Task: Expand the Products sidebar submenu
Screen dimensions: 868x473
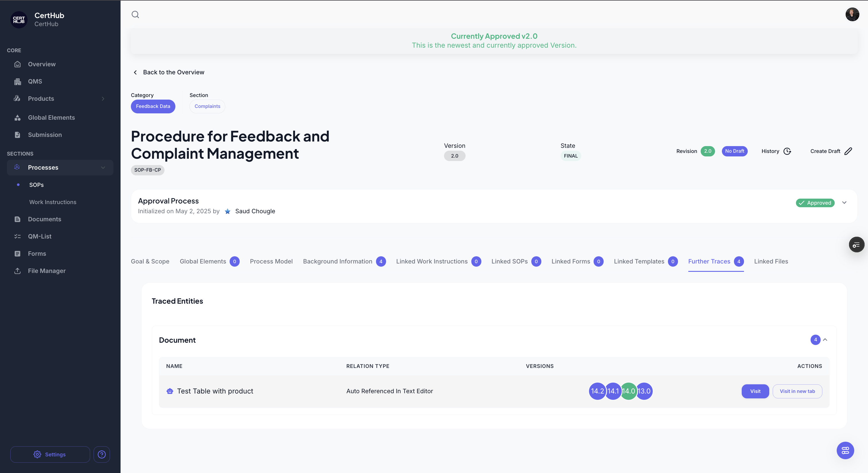Action: (103, 99)
